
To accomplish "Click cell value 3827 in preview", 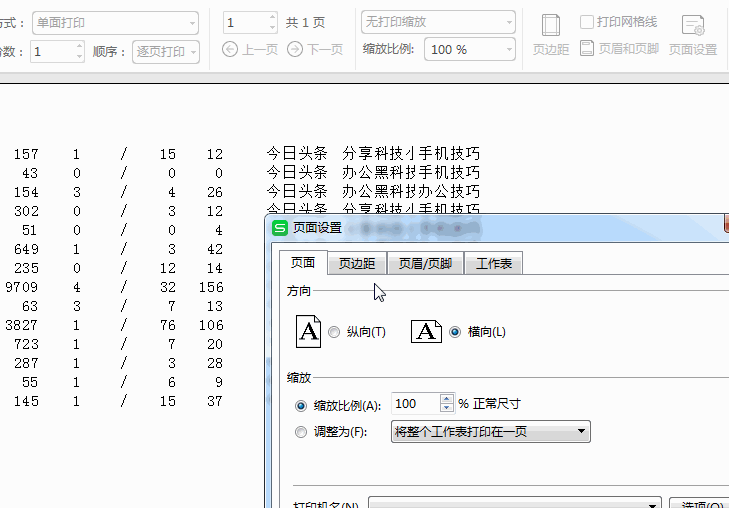I will pos(21,325).
